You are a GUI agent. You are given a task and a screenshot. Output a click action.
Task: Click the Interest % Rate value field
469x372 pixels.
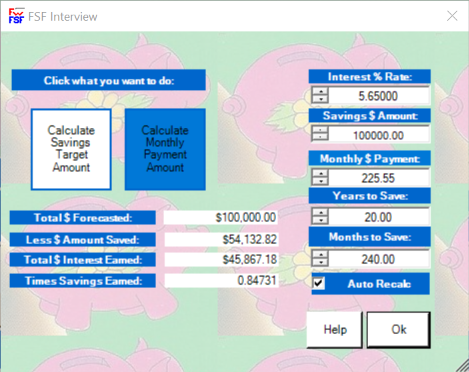(x=379, y=96)
